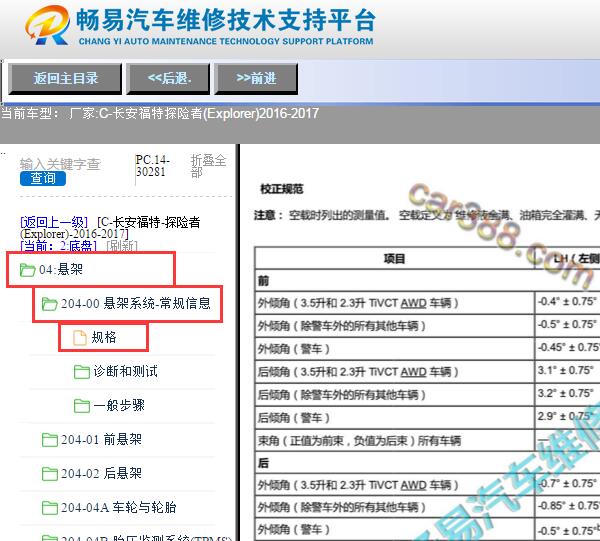The height and width of the screenshot is (541, 600).
Task: Click the blue 查询 search button
Action: (43, 178)
